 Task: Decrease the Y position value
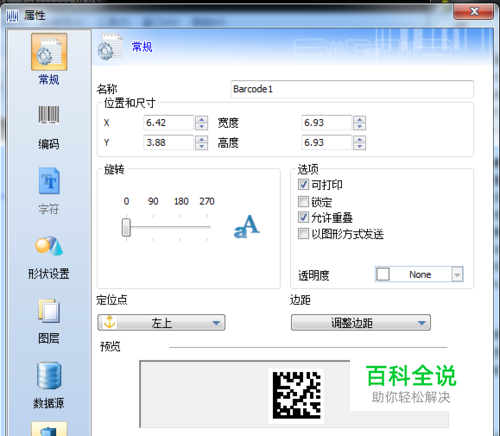click(202, 146)
